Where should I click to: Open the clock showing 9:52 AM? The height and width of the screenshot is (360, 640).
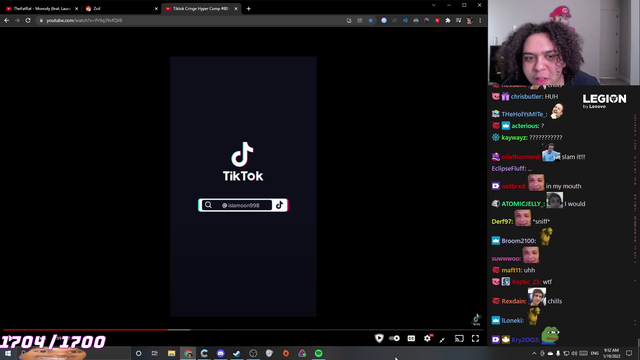point(611,353)
